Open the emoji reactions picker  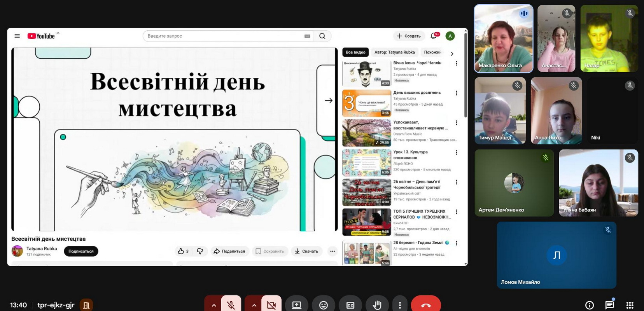(323, 305)
